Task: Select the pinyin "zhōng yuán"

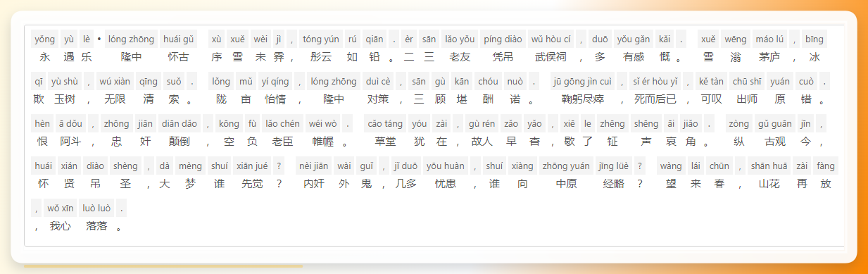Action: (566, 166)
